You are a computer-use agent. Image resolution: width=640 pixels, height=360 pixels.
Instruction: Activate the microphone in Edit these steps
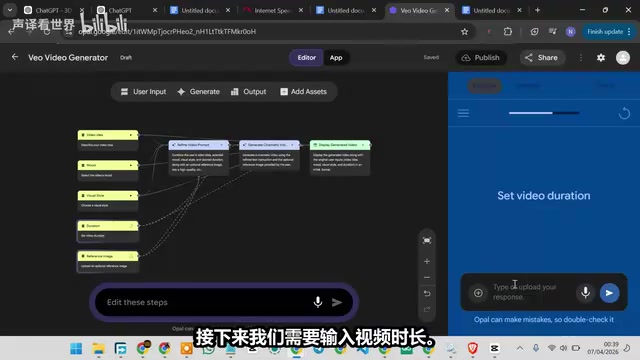(x=318, y=302)
